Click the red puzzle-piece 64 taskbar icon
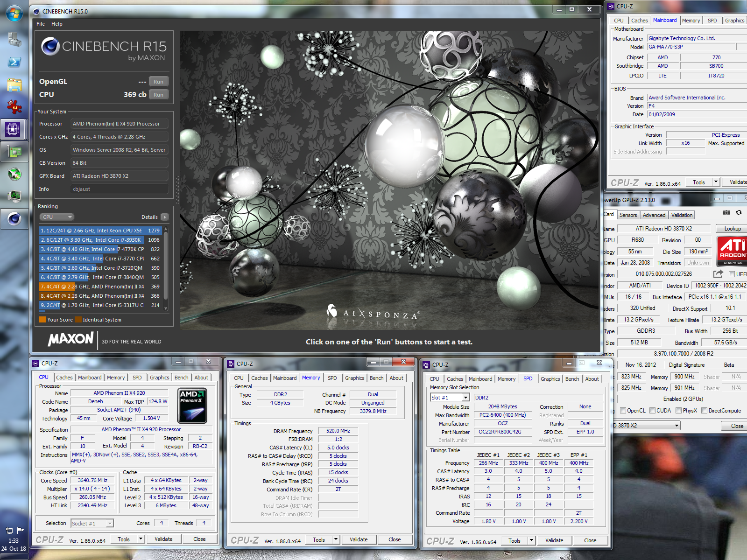Screen dimensions: 747x560 coord(14,107)
